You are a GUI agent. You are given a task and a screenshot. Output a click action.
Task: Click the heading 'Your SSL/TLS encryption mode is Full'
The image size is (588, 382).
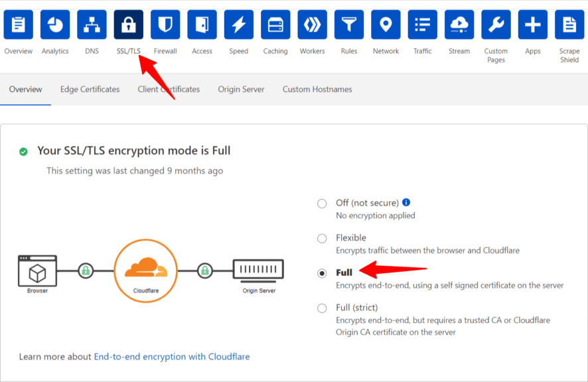(x=134, y=151)
